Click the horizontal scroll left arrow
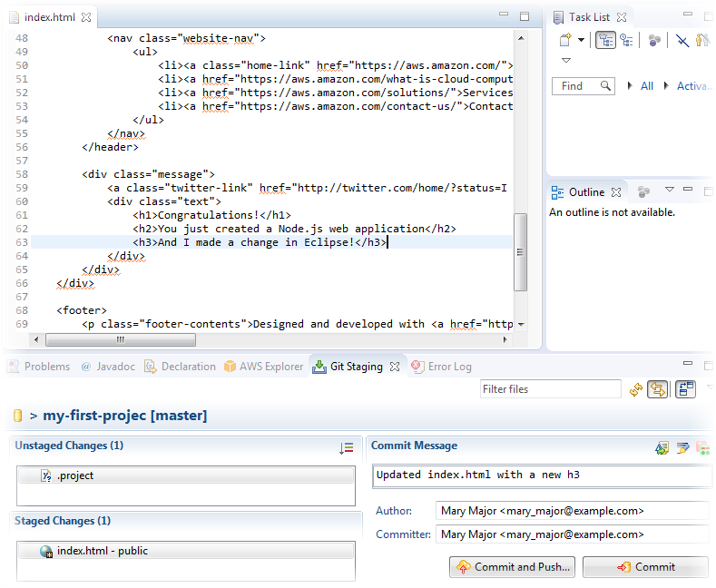716x588 pixels. (36, 339)
